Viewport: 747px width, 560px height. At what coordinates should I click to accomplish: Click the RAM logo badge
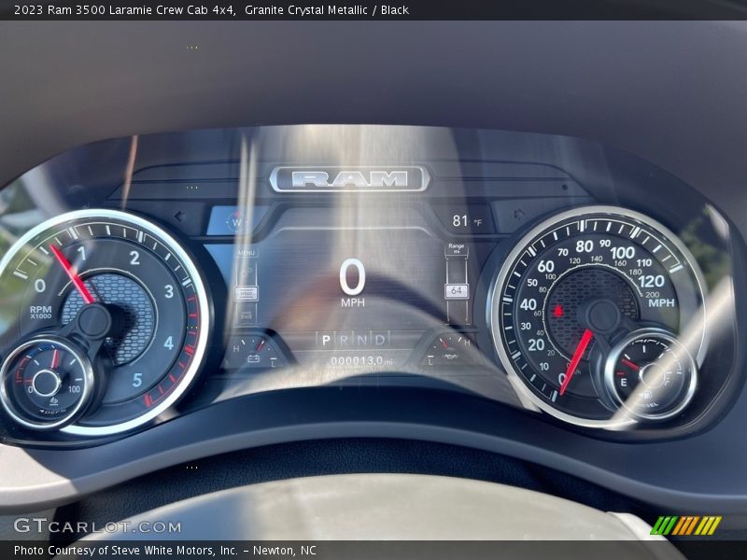[349, 179]
